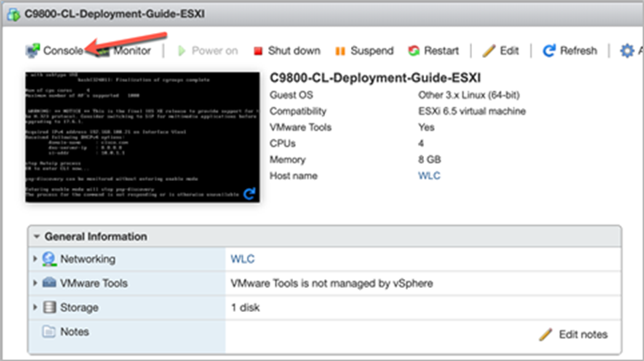Select 'VMware Tools is not managed by vSphere' text
Screen dimensions: 644x361
coord(331,283)
